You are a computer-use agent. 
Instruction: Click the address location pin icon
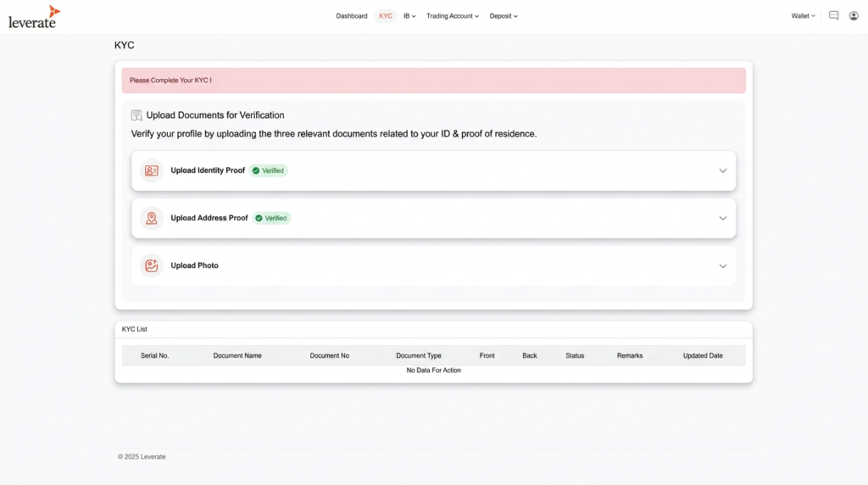(151, 218)
